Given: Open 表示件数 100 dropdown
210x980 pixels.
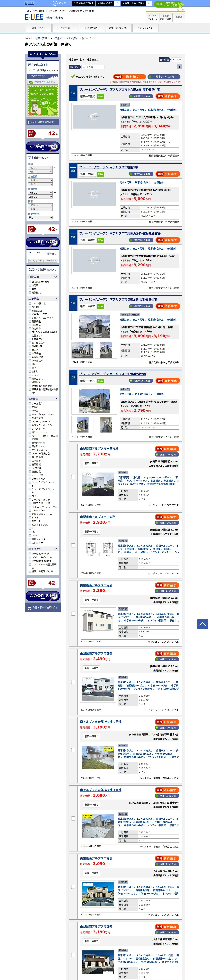Looking at the screenshot, I should (x=176, y=60).
